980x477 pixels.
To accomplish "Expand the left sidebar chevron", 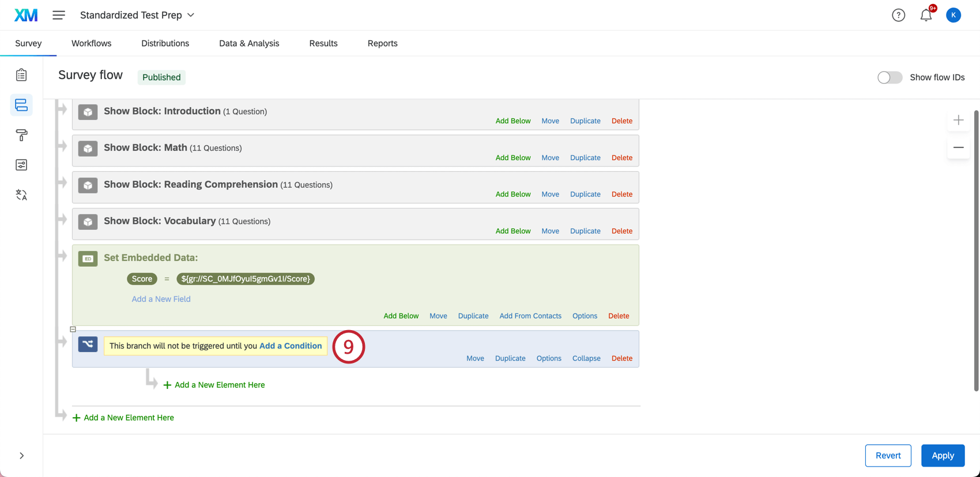I will [21, 456].
